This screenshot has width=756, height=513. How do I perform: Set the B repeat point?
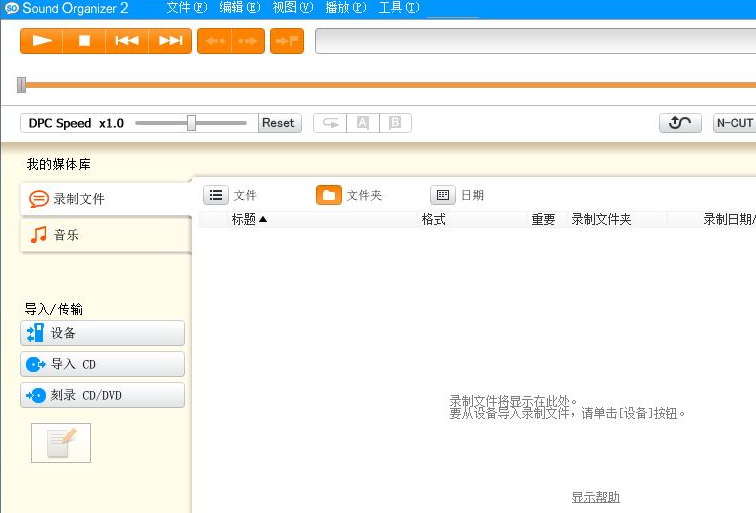pos(395,123)
